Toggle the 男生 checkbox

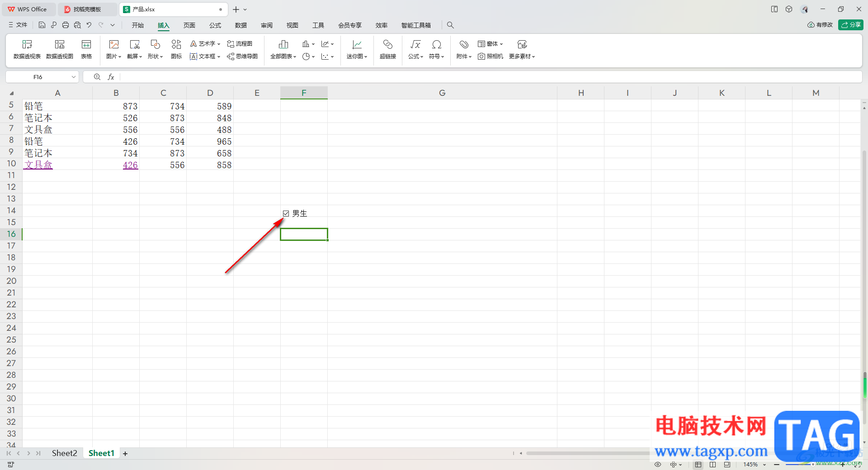(x=286, y=214)
